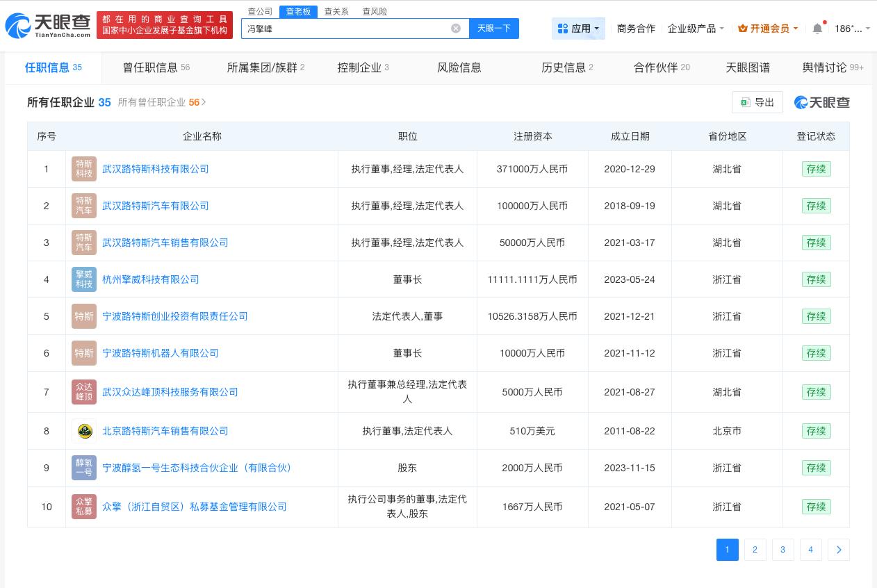Open the account menu 186*…
The image size is (877, 588).
[851, 28]
